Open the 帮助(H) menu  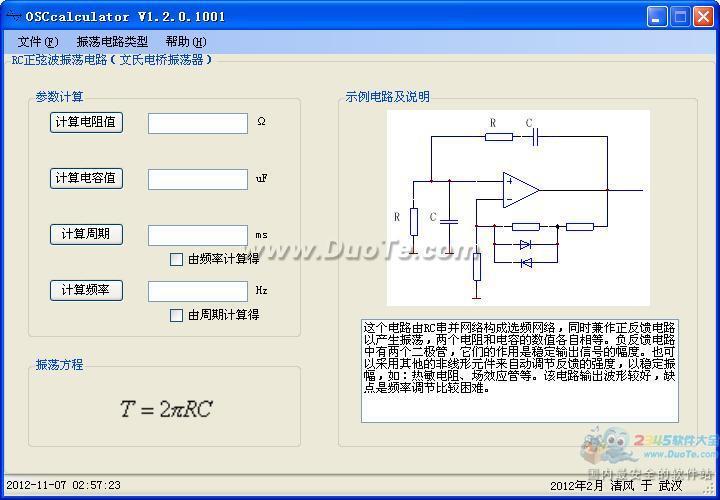(186, 42)
